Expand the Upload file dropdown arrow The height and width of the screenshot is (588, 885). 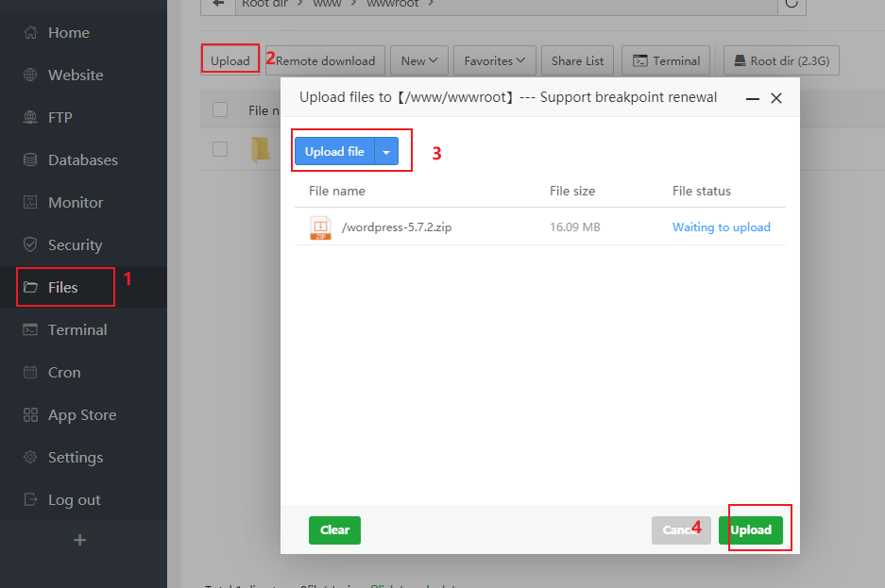coord(386,152)
